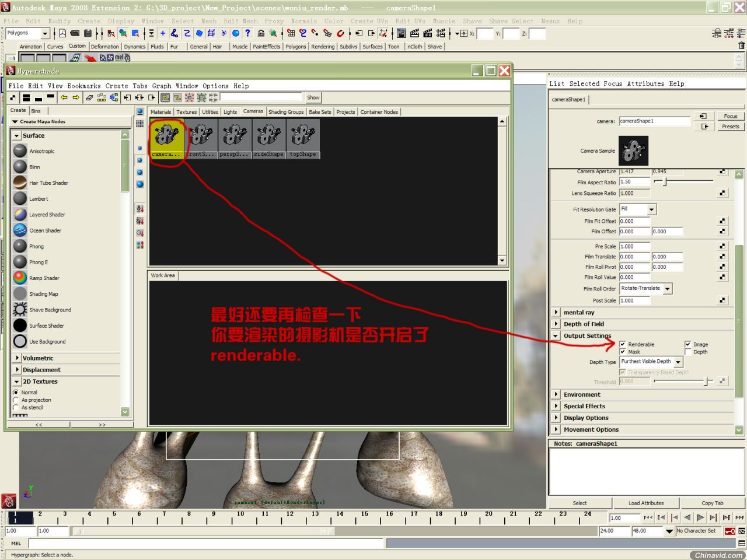747x560 pixels.
Task: Click the Select button below the Notes area
Action: [580, 503]
